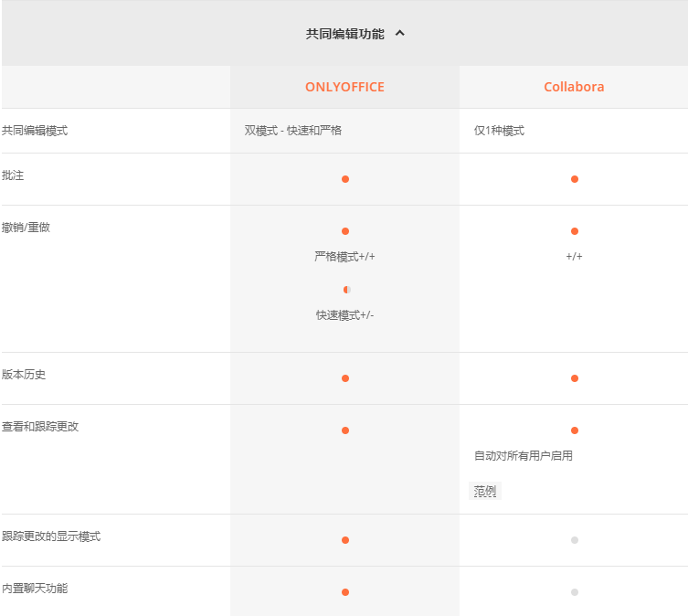
Task: Click ONLYOFFICE orange dot in 版本历史 row
Action: [345, 378]
